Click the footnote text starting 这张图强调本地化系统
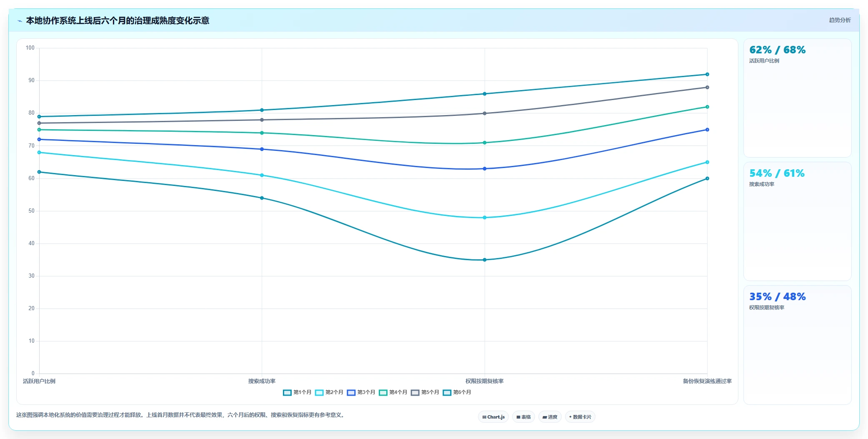Viewport: 868px width, 439px height. (181, 415)
